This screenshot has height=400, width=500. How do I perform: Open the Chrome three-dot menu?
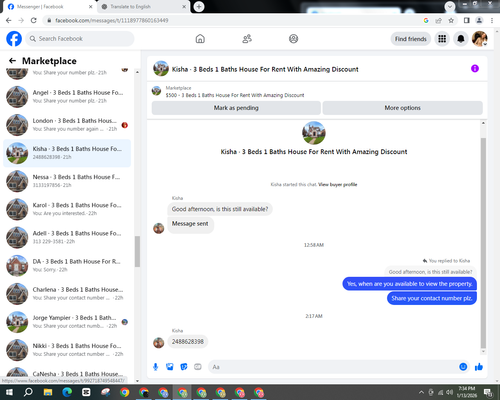pyautogui.click(x=492, y=20)
